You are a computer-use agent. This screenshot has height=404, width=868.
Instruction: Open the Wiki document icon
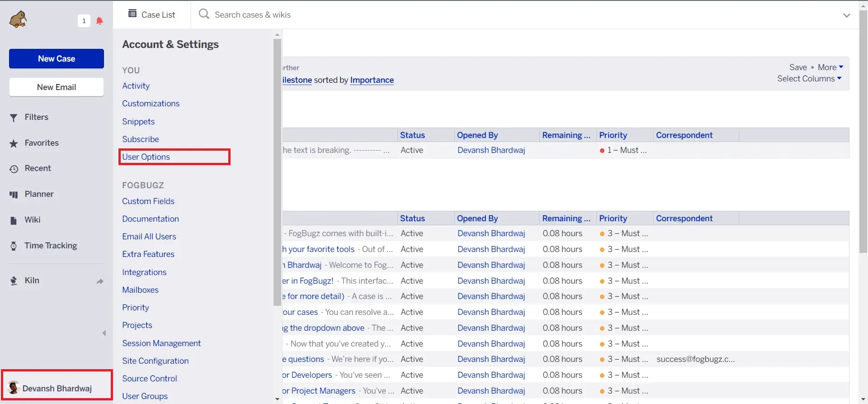click(14, 220)
